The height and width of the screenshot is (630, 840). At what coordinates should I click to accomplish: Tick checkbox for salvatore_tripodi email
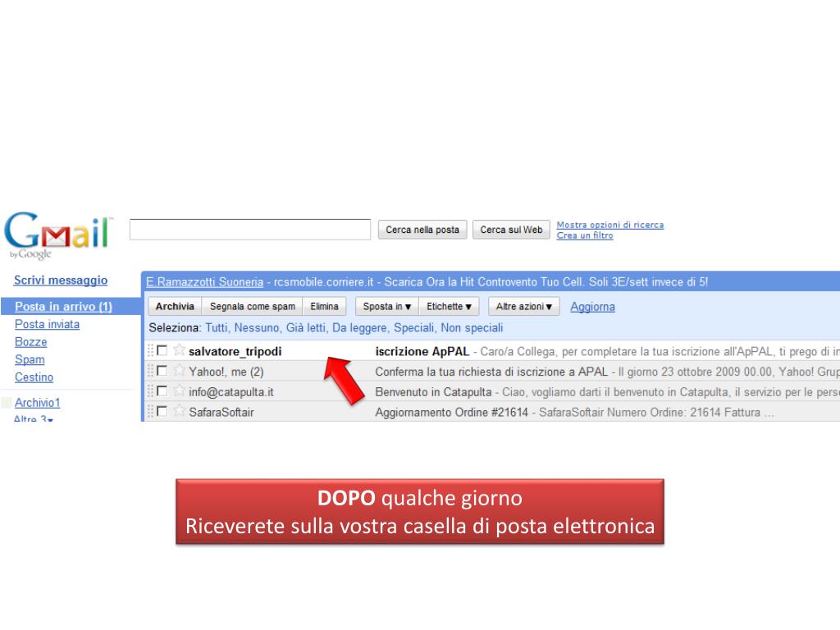[x=162, y=350]
